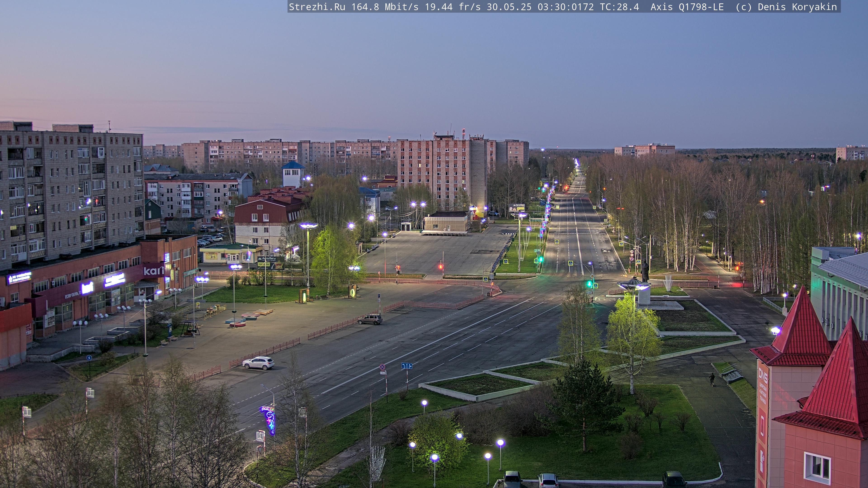The image size is (868, 488).
Task: Select the TC:28.4 temperature readout
Action: coord(619,7)
